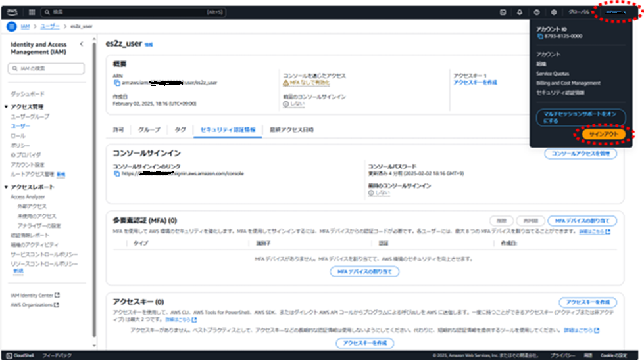Collapse the IAM sidebar with the chevron
The width and height of the screenshot is (644, 360).
(x=82, y=44)
